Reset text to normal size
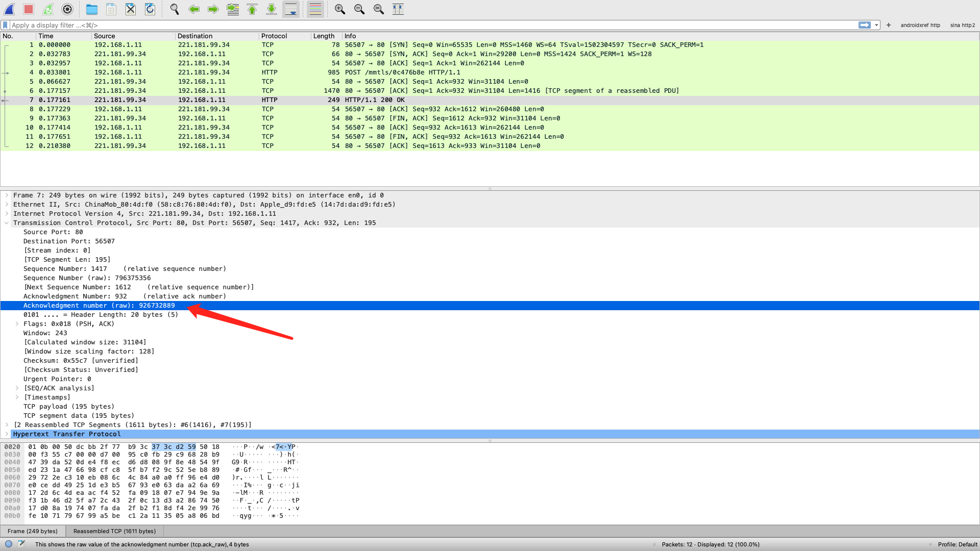Screen dimensions: 980x551 click(x=379, y=9)
